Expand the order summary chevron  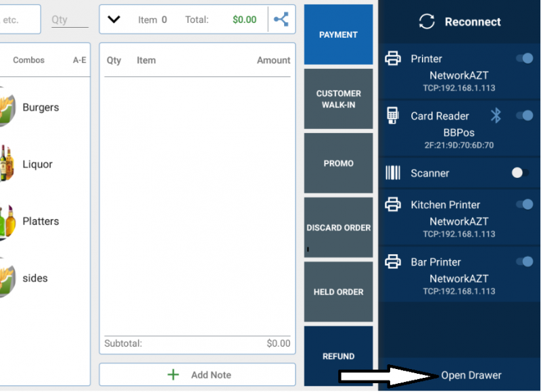(x=114, y=20)
